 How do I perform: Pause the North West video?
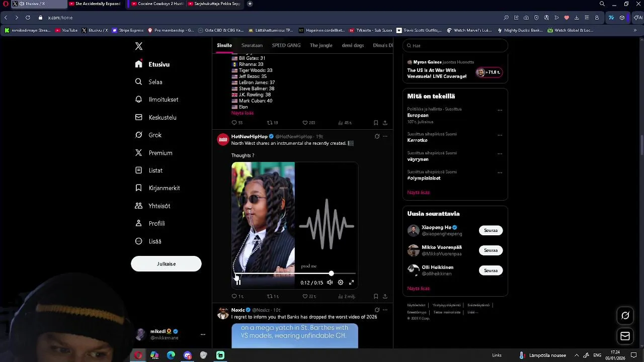click(238, 283)
